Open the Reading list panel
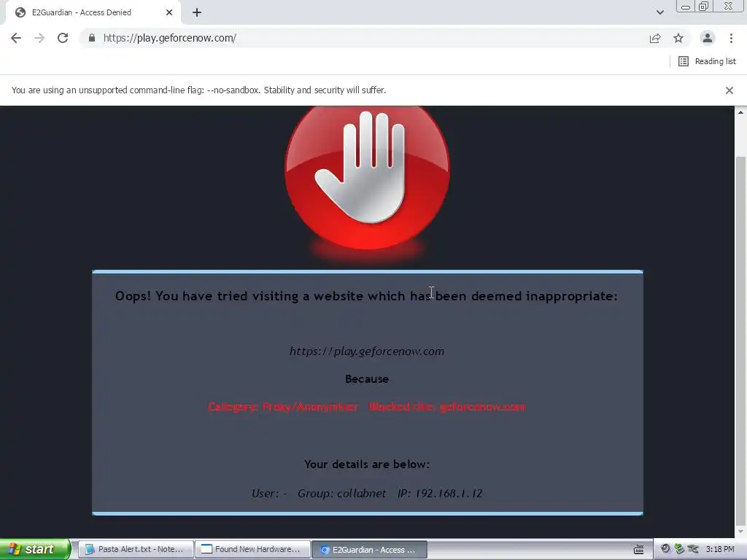This screenshot has height=560, width=747. point(707,61)
